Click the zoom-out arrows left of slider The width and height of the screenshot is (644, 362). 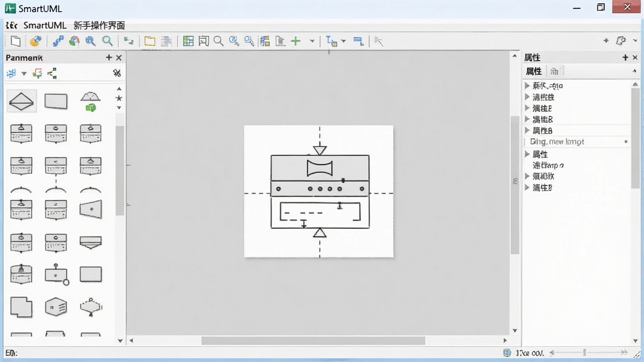[552, 353]
